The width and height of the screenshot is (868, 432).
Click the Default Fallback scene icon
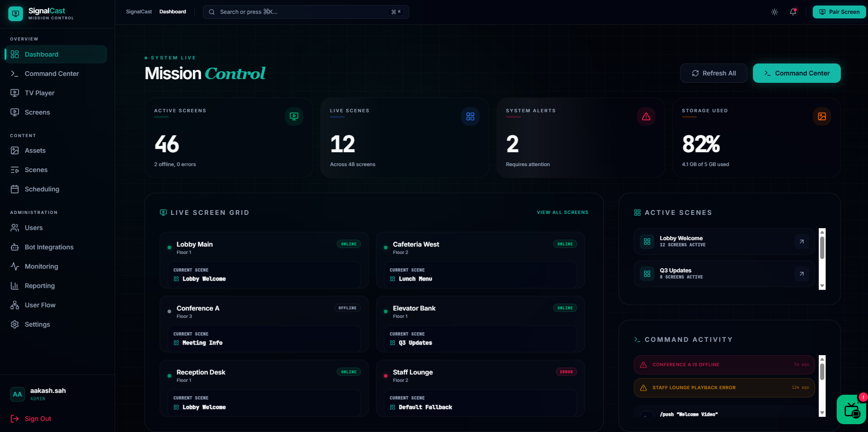[x=393, y=407]
